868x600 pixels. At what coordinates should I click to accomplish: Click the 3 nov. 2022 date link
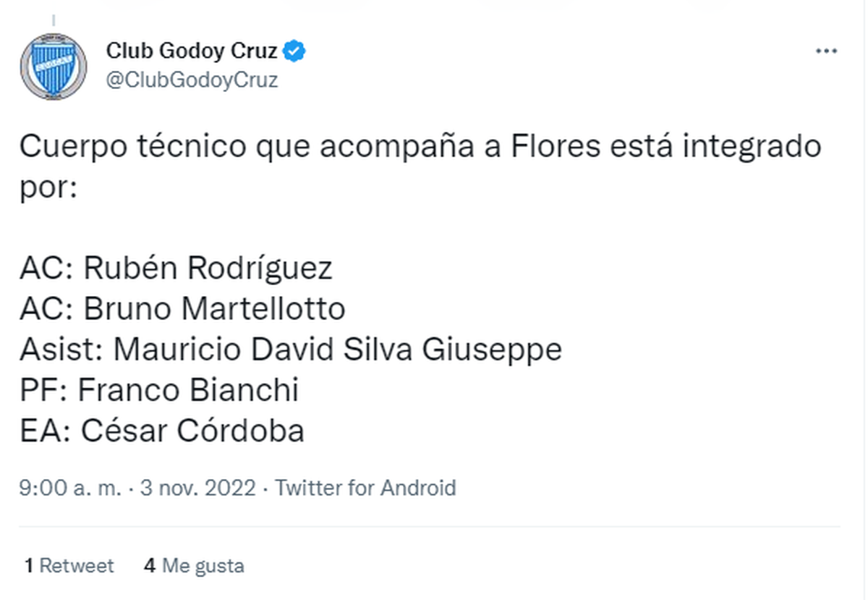click(x=195, y=488)
